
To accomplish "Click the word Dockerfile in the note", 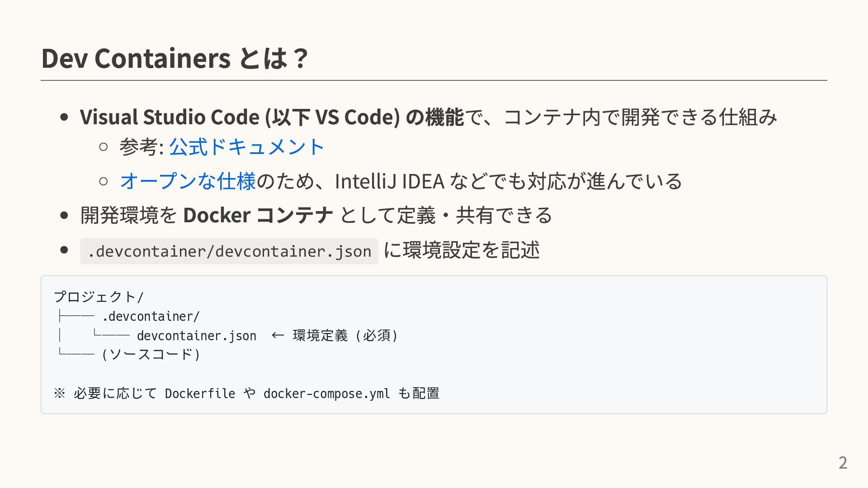I will coord(200,394).
